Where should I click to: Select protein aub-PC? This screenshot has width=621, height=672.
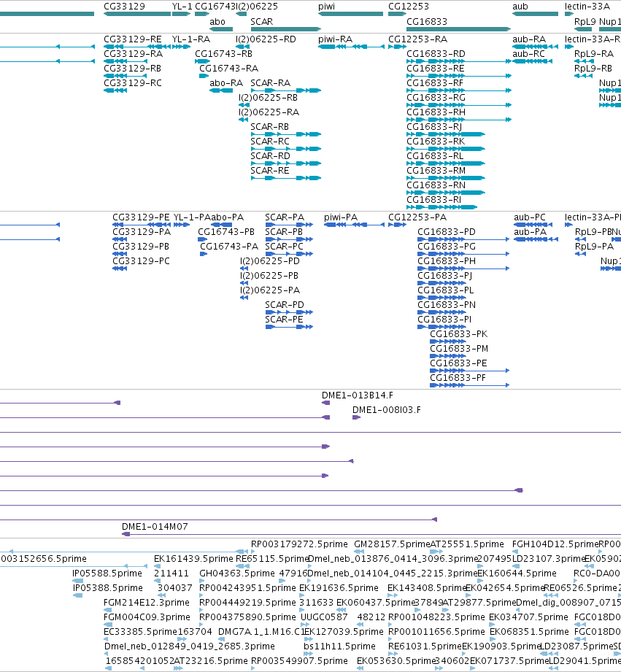(x=533, y=225)
